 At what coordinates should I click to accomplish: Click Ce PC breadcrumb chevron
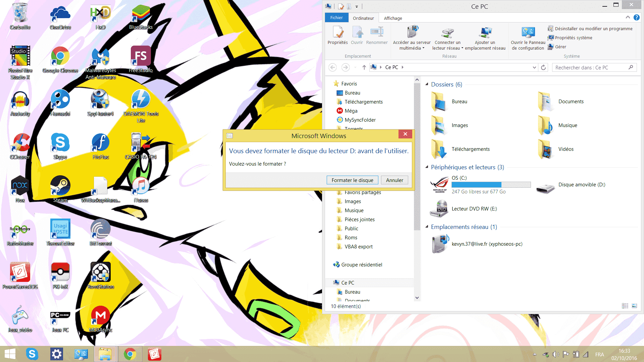(402, 67)
